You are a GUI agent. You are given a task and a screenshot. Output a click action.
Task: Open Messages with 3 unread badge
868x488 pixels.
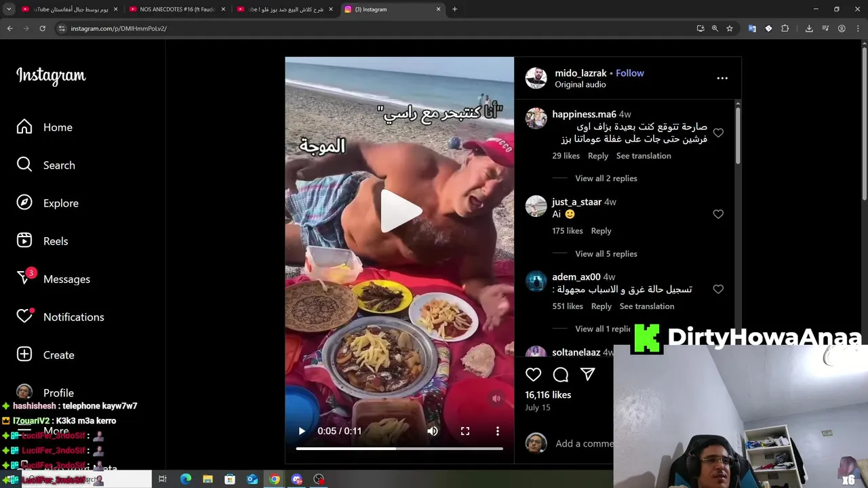tap(54, 279)
